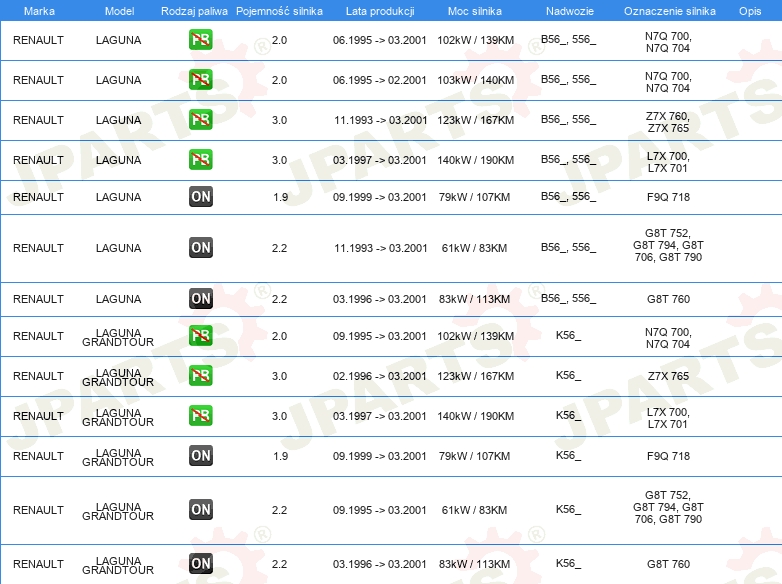Click the Opis column header
Image resolution: width=782 pixels, height=584 pixels.
(750, 11)
